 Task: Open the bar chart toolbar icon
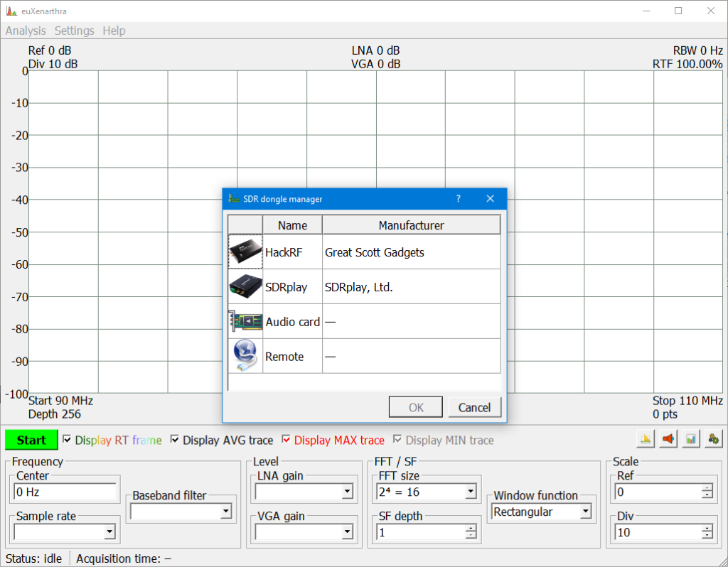(690, 440)
